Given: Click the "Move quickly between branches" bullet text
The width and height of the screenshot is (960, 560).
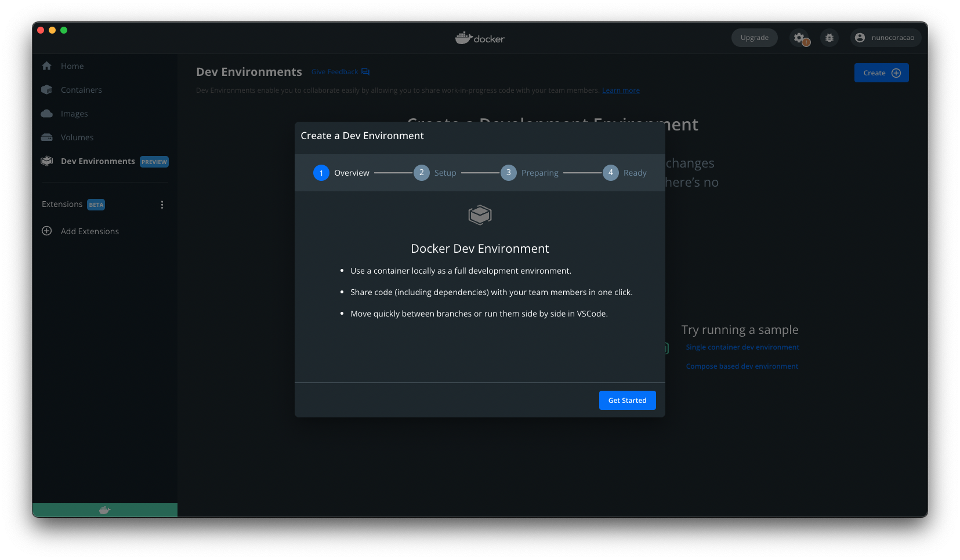Looking at the screenshot, I should pos(479,314).
